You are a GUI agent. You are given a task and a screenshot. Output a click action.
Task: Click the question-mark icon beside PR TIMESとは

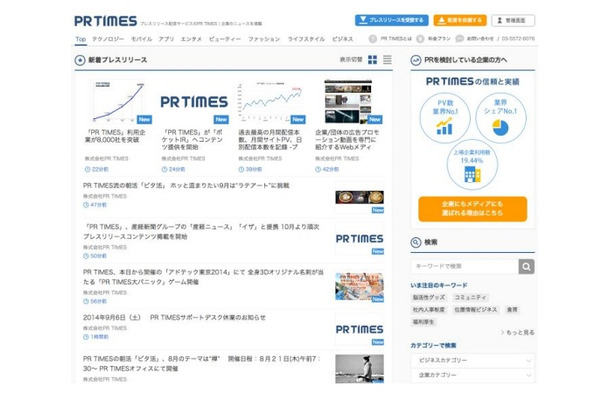coord(373,39)
